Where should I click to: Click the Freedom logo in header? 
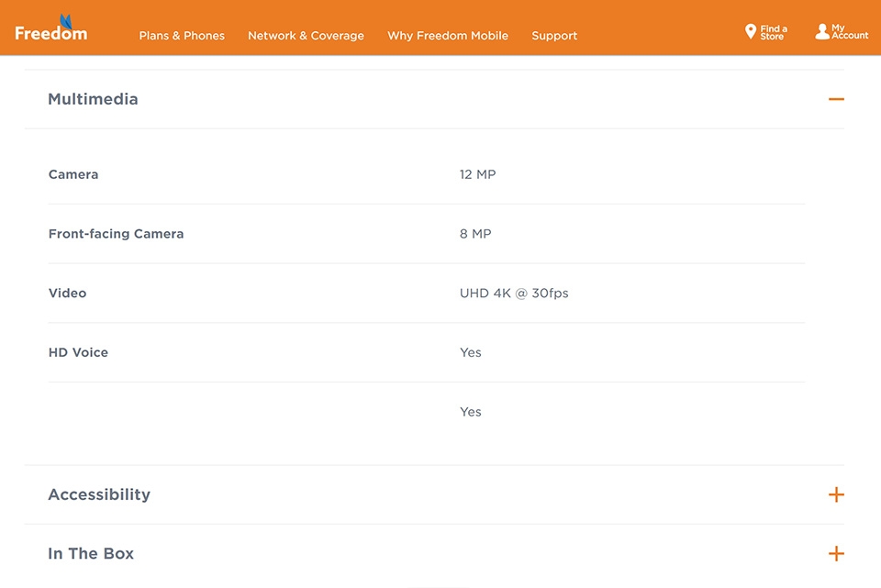point(51,28)
